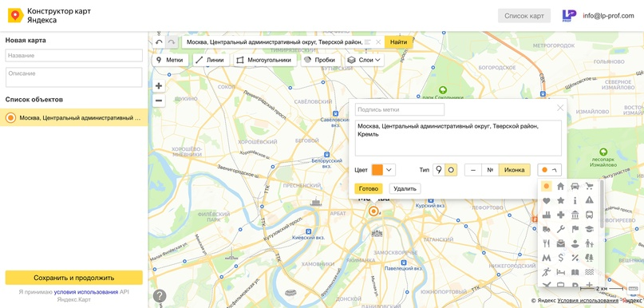Click the Удалить delete button
Screen dimensions: 644x308
click(x=405, y=188)
